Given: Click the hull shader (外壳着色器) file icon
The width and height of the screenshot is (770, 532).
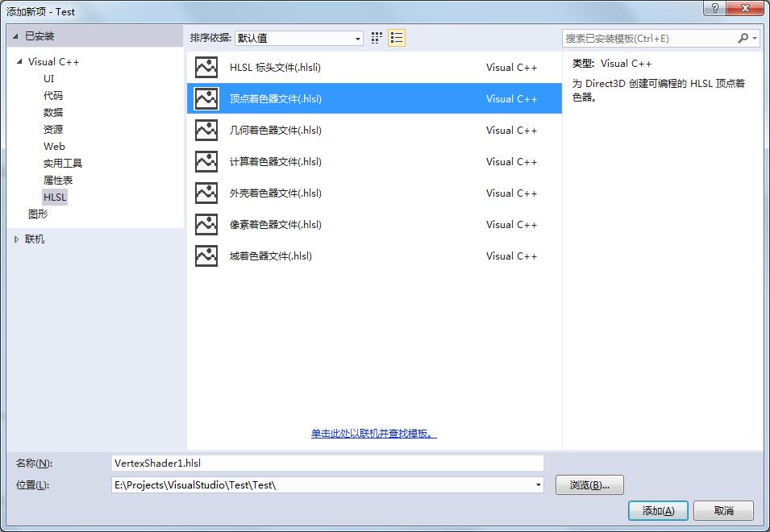Looking at the screenshot, I should 206,193.
